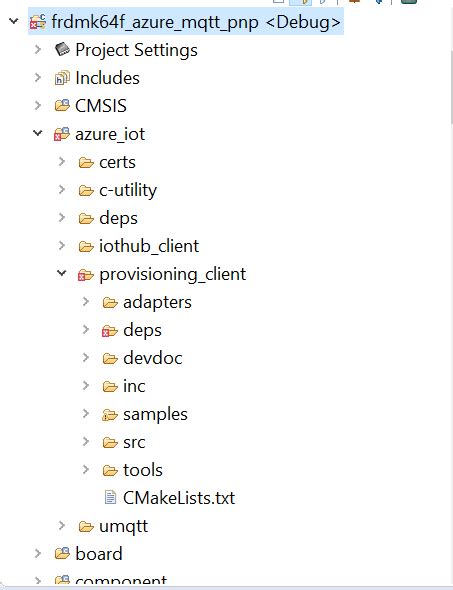Collapse the frdmk64f_azure_mqtt_pnp project node

click(14, 21)
